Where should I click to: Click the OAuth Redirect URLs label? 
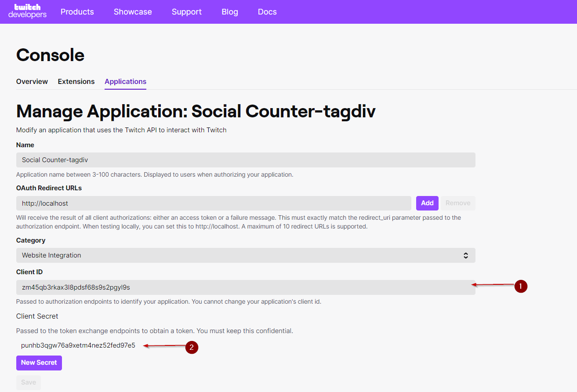pyautogui.click(x=49, y=188)
